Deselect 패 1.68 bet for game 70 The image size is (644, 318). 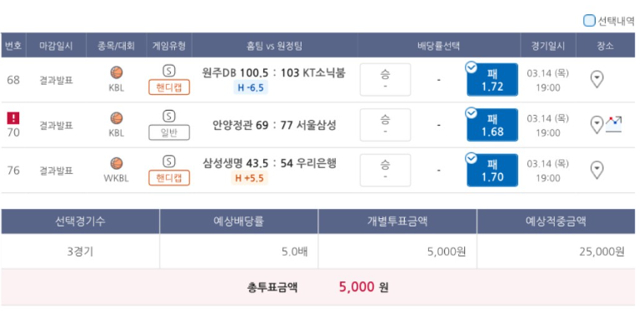[x=492, y=125]
